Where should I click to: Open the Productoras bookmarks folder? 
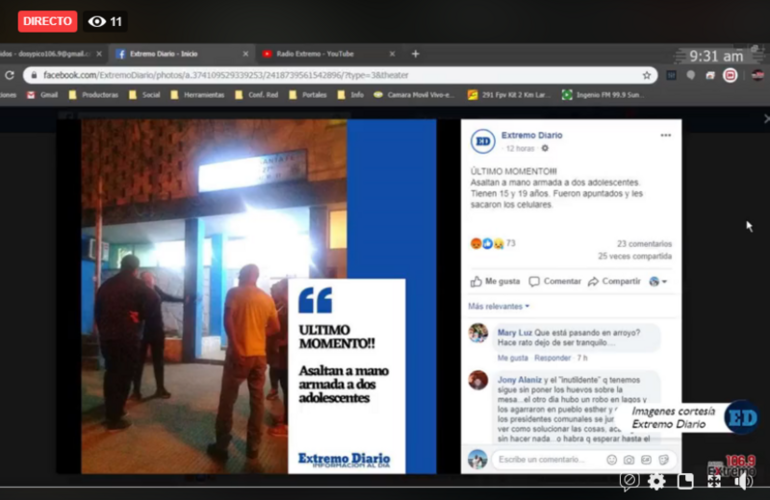94,95
